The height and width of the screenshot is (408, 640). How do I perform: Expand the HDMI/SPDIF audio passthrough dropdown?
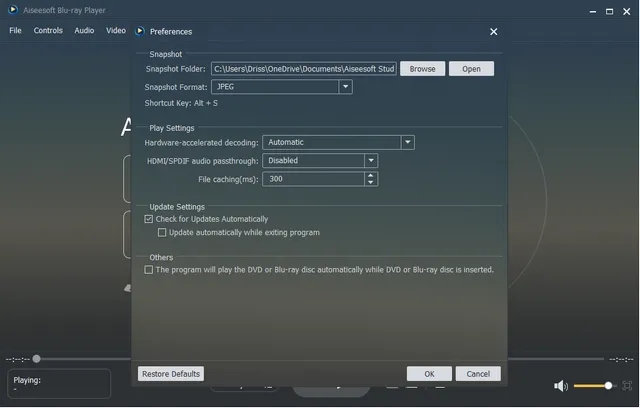pyautogui.click(x=371, y=161)
